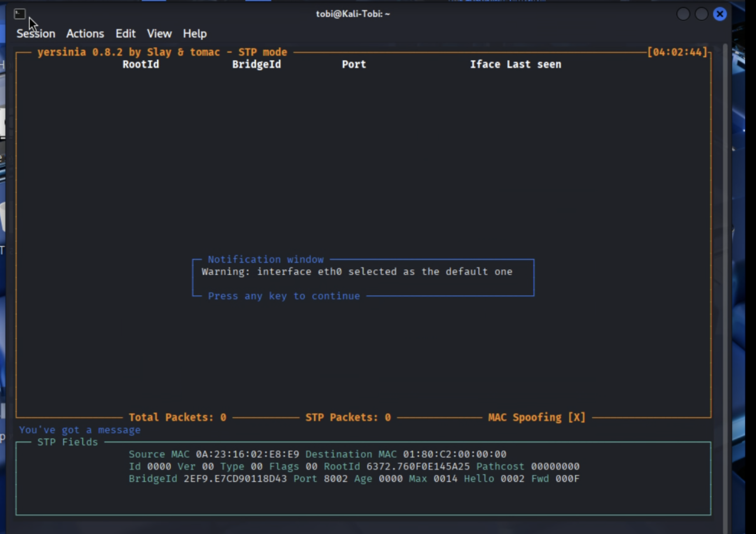Open the Session menu
The image size is (756, 534).
pos(36,34)
